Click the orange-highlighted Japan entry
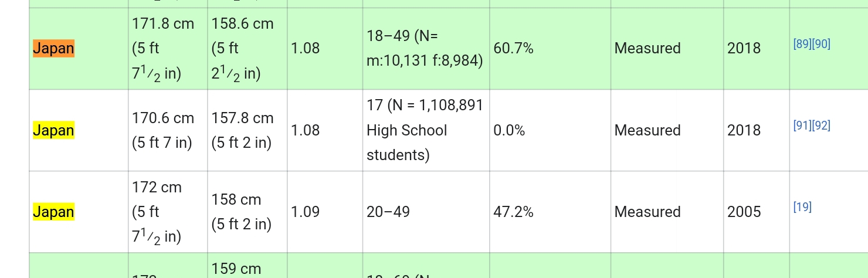The width and height of the screenshot is (868, 278). point(53,48)
